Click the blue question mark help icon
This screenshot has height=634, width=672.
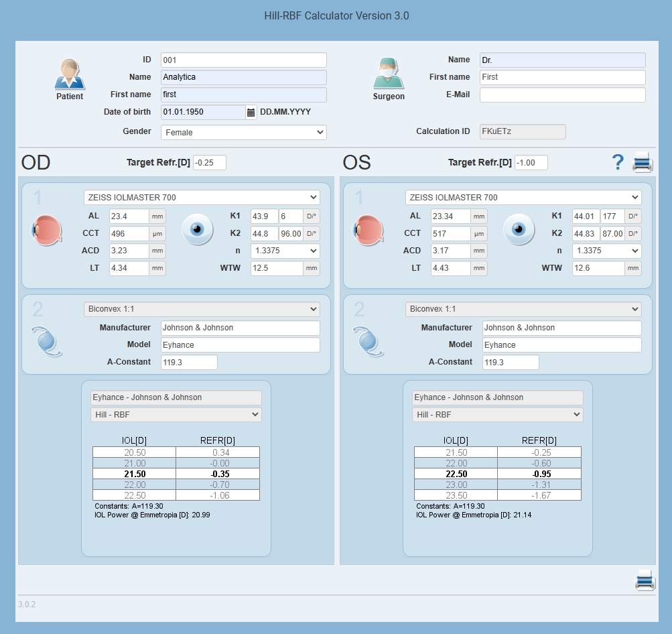[x=618, y=162]
